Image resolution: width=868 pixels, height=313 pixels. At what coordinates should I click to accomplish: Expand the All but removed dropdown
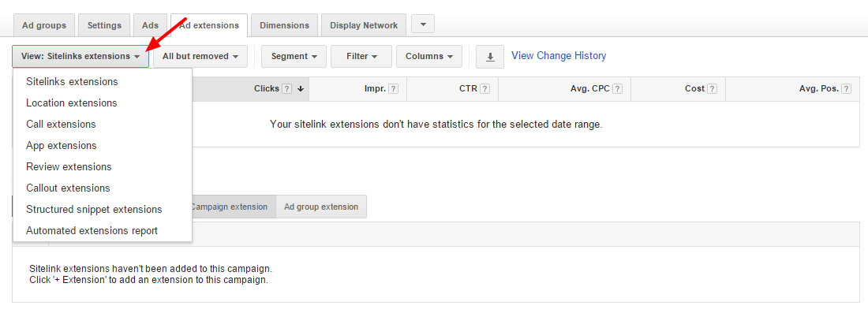coord(200,57)
